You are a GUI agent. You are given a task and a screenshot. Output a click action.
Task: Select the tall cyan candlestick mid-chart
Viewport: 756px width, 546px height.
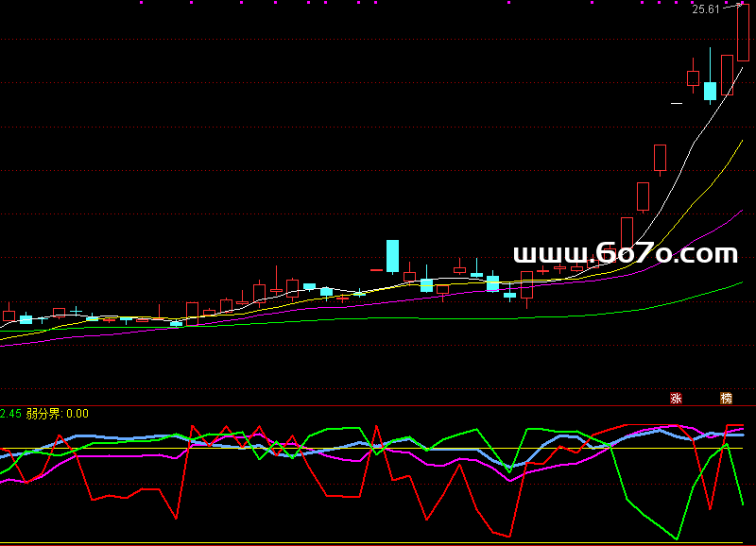pyautogui.click(x=392, y=256)
